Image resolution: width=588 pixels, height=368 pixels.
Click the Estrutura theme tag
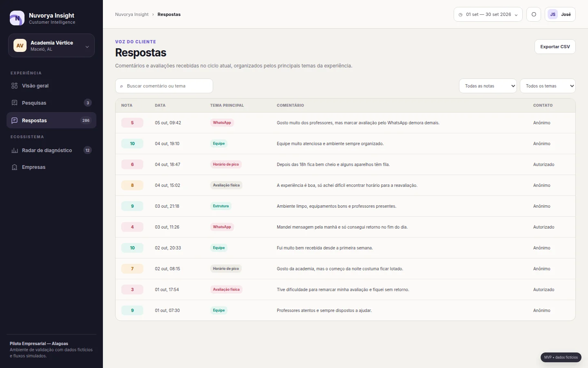(221, 206)
